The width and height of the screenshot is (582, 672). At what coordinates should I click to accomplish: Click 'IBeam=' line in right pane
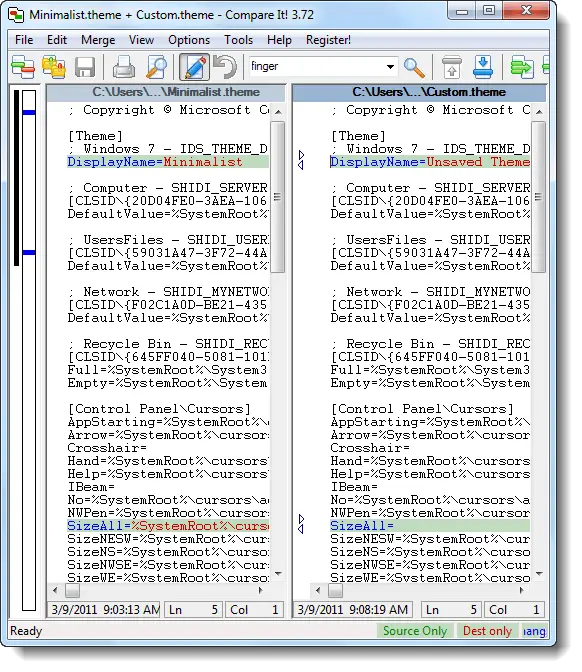coord(354,487)
